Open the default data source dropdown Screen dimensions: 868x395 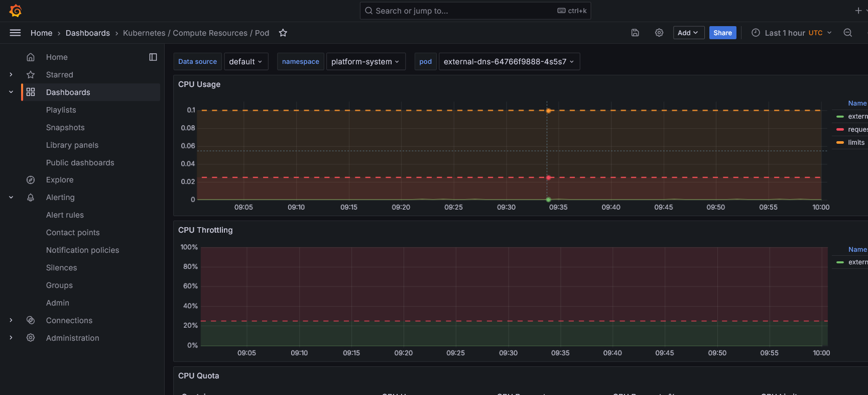246,61
